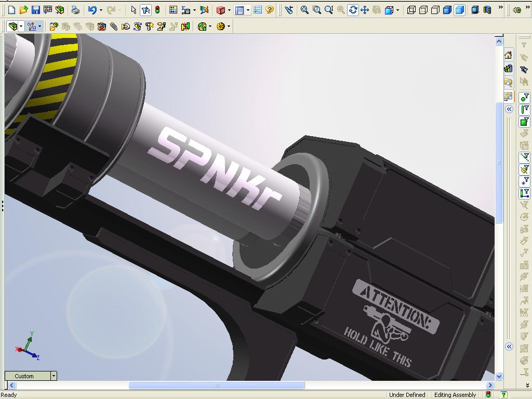
Task: Click Zoom to Fit magnifier
Action: point(304,10)
